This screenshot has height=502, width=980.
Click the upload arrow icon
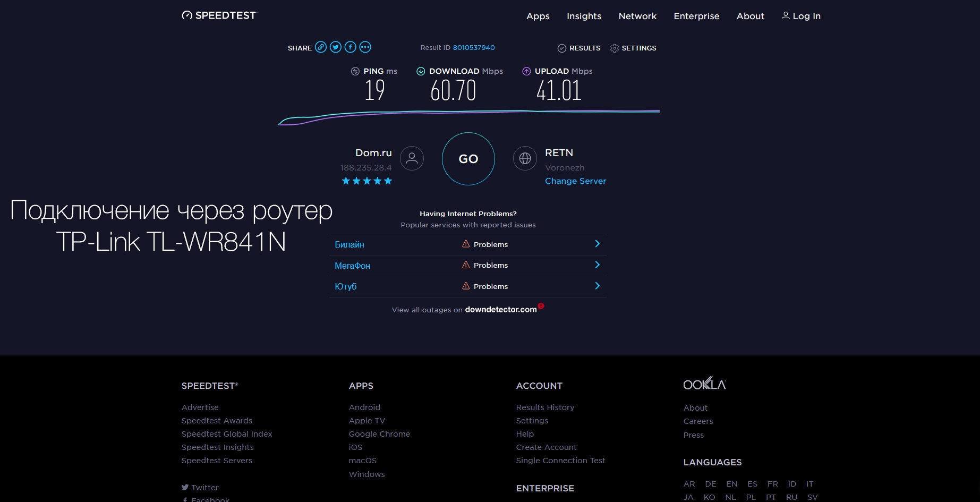526,71
